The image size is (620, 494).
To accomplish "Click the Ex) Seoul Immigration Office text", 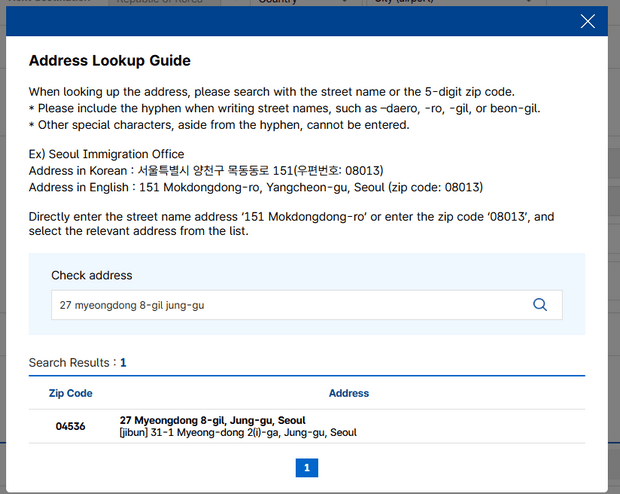I will pyautogui.click(x=106, y=154).
